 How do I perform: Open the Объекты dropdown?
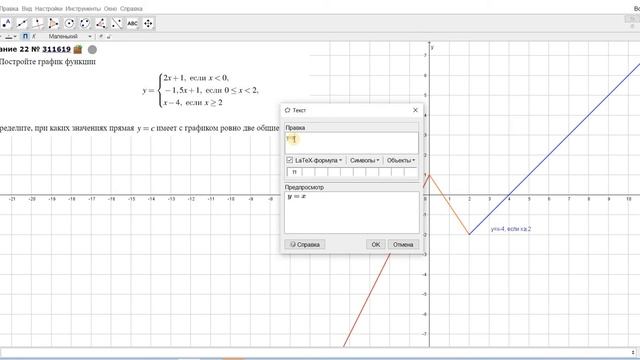pos(401,160)
